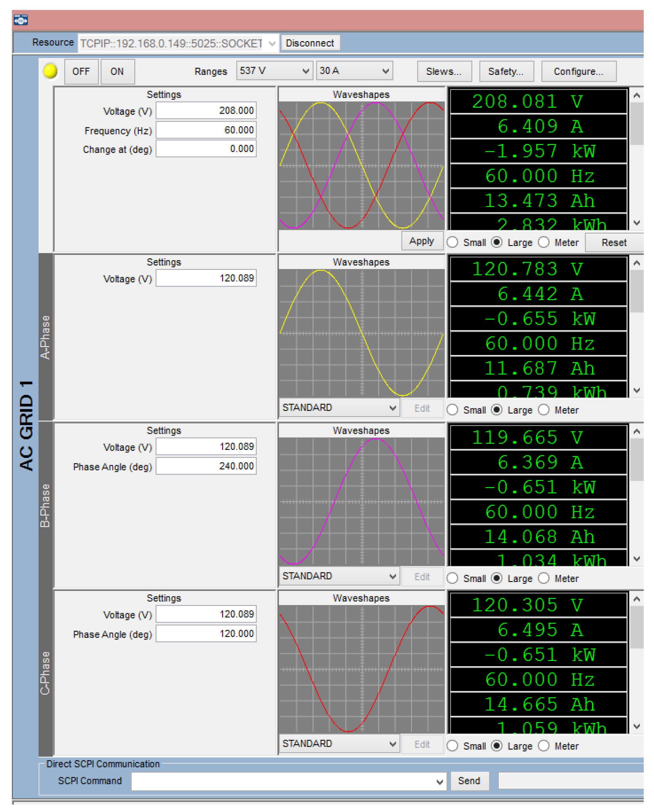Select Meter display for A-Phase measurements
The width and height of the screenshot is (654, 812).
[x=544, y=409]
